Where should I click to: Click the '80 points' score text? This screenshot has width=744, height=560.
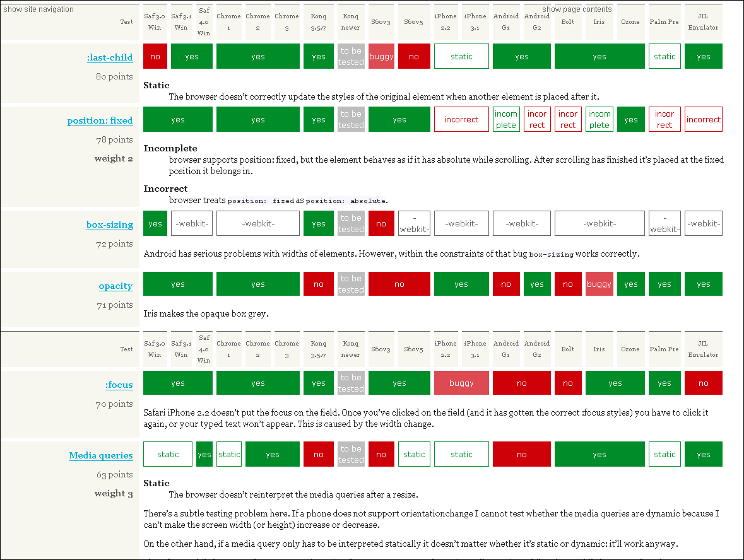[114, 76]
